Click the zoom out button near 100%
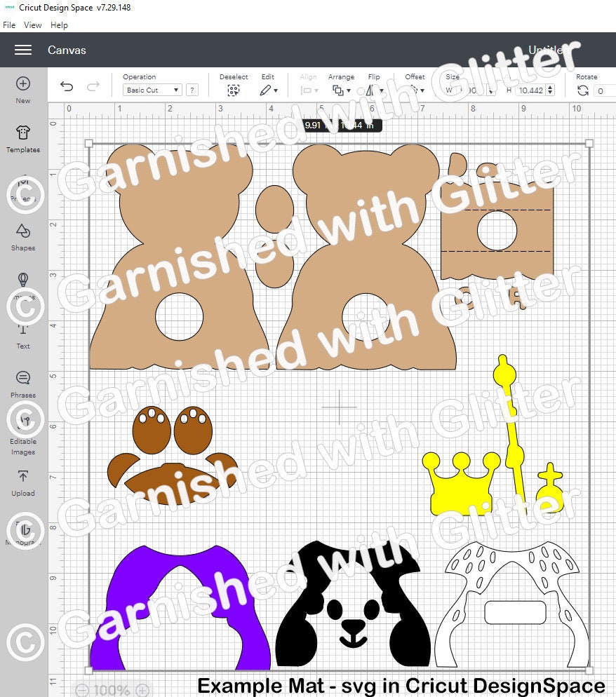 (x=83, y=689)
